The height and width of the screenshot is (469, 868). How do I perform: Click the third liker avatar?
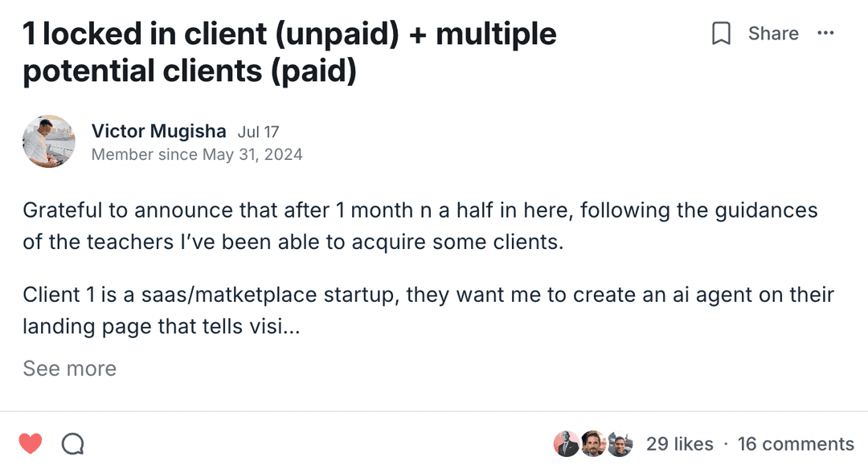[x=620, y=444]
